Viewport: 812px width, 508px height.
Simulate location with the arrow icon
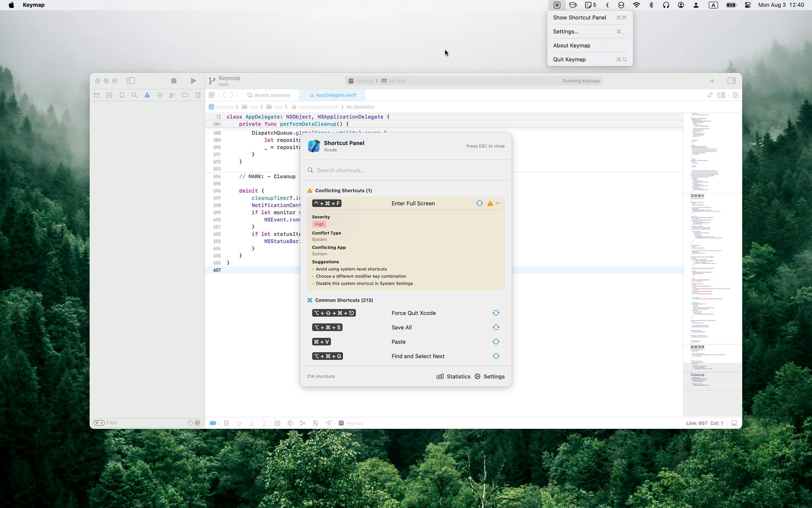pos(328,423)
